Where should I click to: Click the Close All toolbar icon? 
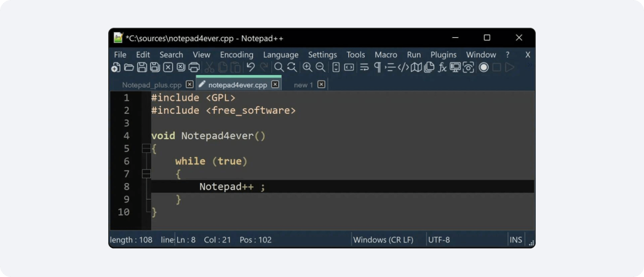(180, 67)
